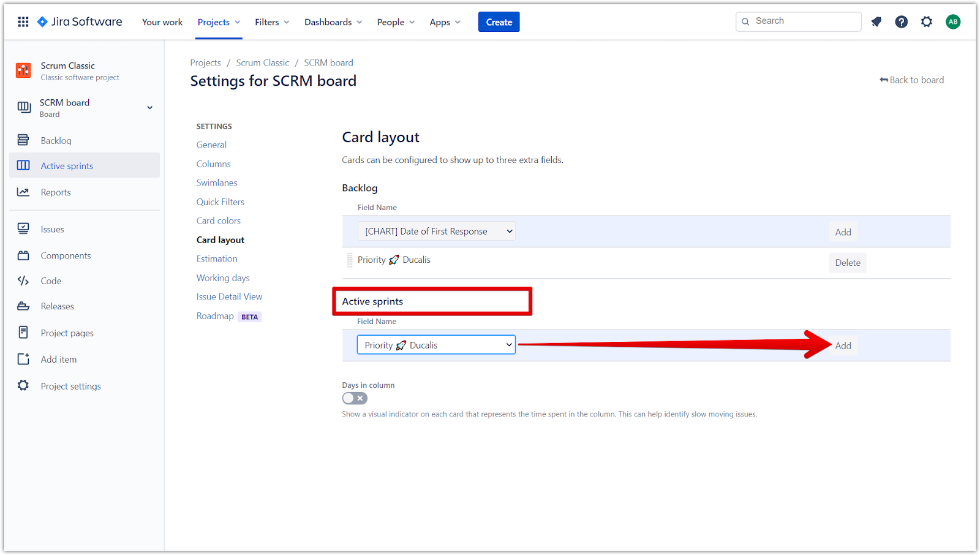Open the app switcher grid icon
This screenshot has width=980, height=555.
(x=23, y=22)
